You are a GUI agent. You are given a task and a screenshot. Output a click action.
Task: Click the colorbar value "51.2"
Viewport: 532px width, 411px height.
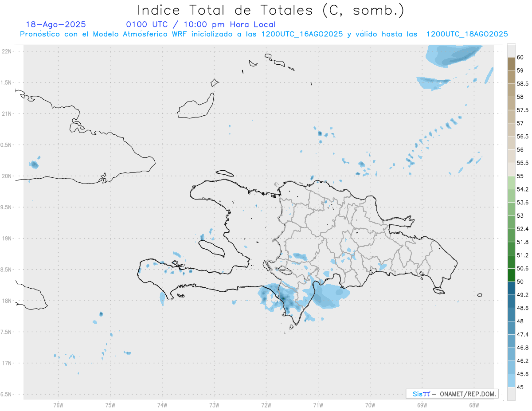[523, 255]
